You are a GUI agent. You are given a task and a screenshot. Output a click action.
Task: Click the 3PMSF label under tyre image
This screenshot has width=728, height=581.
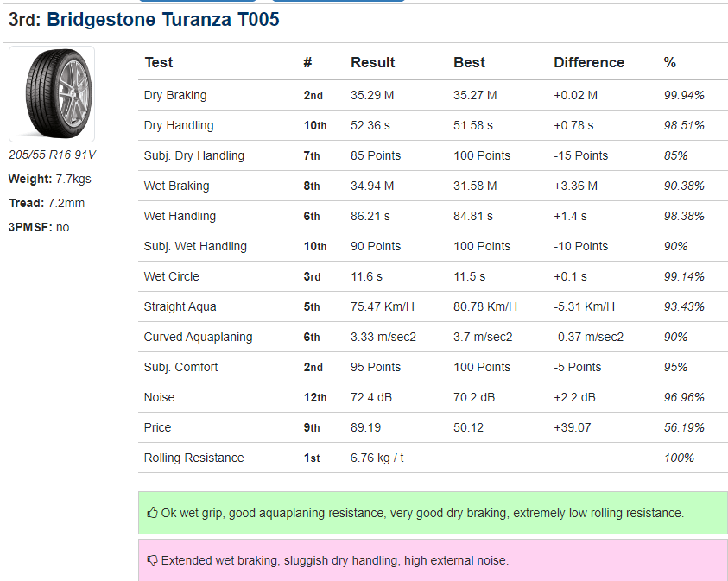click(30, 227)
